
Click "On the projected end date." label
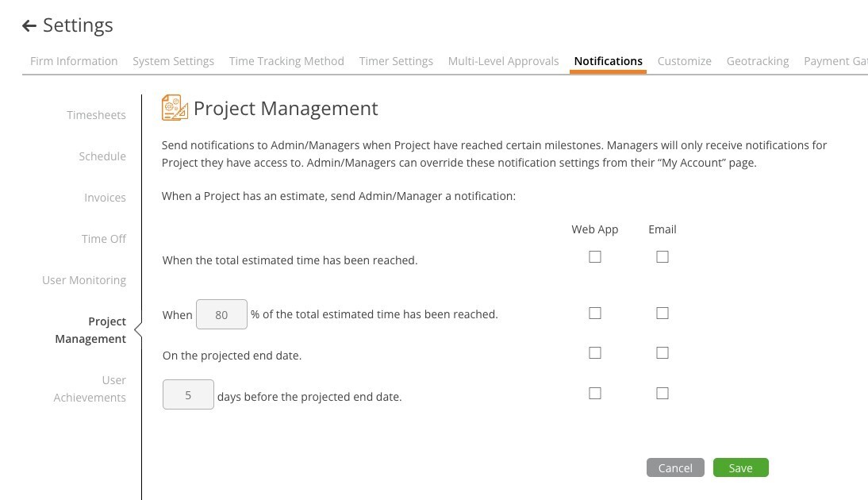(232, 356)
